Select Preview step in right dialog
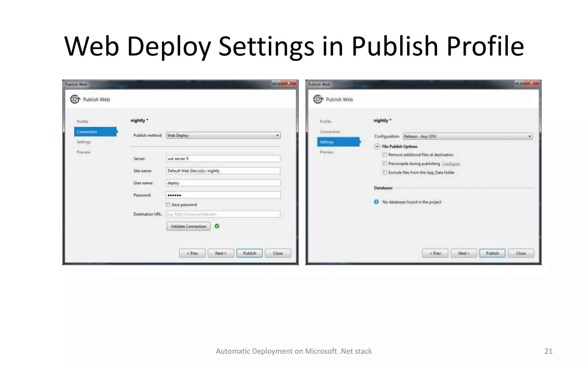This screenshot has height=368, width=588. [x=327, y=152]
